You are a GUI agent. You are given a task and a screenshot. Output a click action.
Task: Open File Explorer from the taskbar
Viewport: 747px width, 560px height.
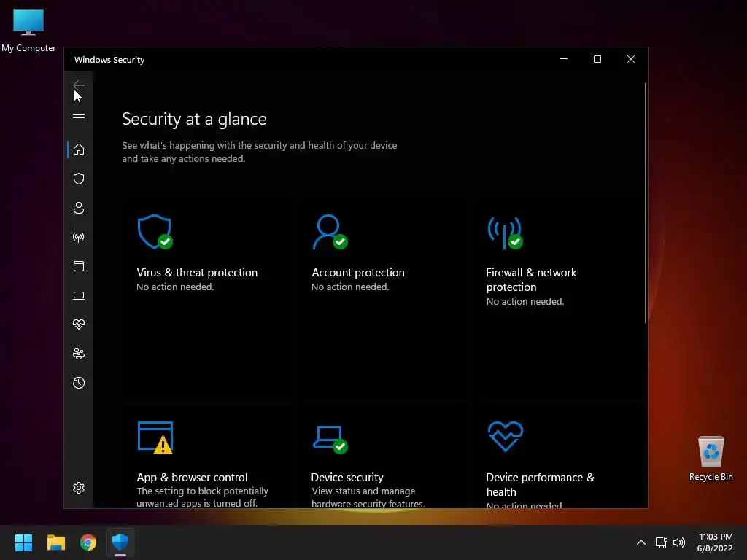coord(55,542)
